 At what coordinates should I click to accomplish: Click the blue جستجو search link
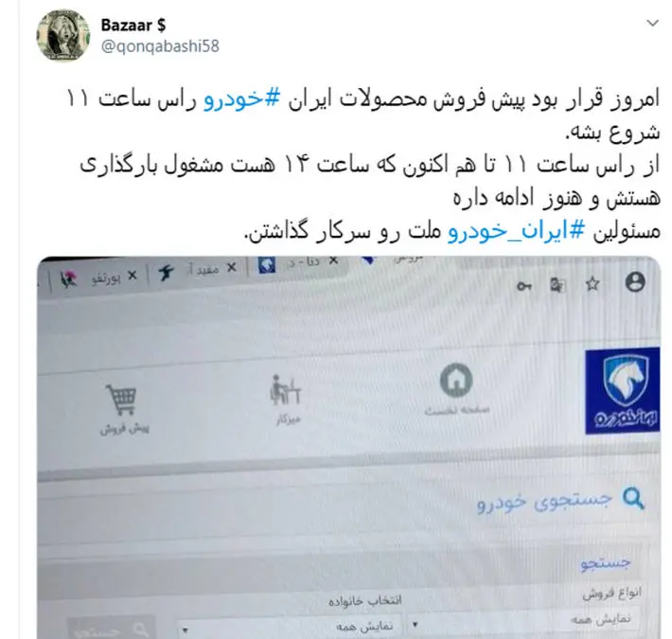click(x=606, y=563)
